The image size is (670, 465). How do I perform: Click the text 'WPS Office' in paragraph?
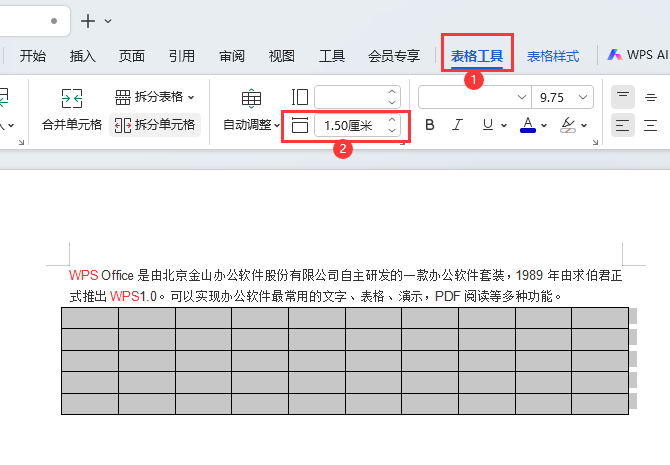tap(101, 275)
